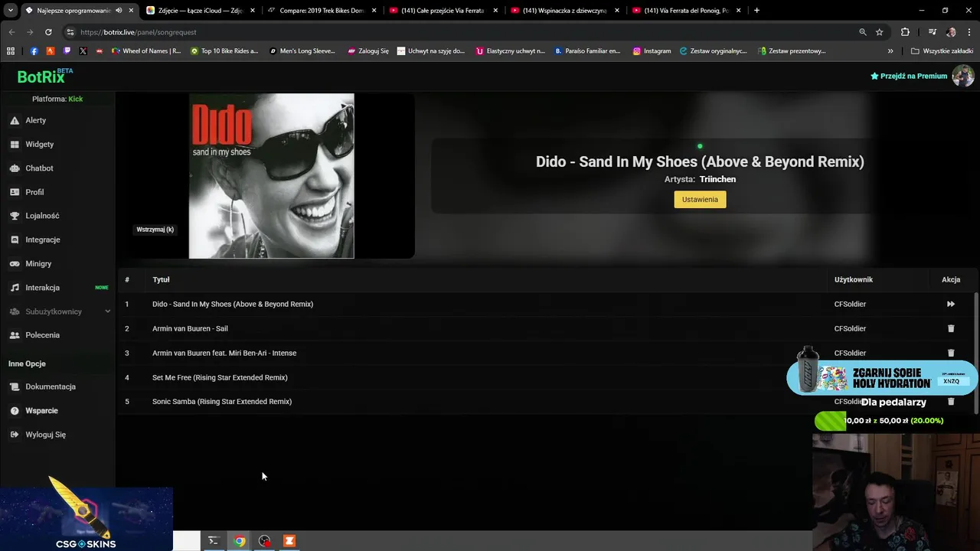The width and height of the screenshot is (980, 551).
Task: Open the browser extensions puzzle icon
Action: [905, 32]
